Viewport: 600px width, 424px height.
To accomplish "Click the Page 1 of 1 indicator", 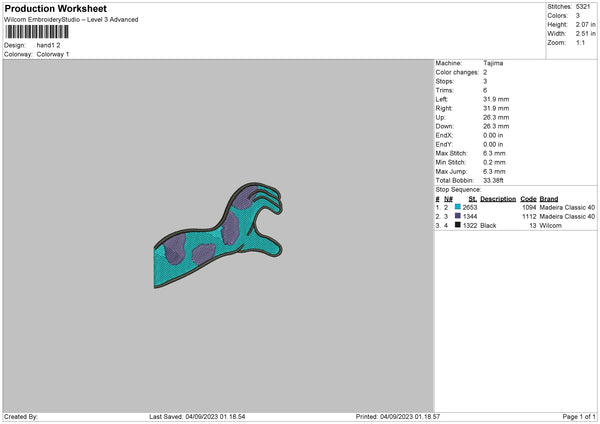I will (579, 416).
